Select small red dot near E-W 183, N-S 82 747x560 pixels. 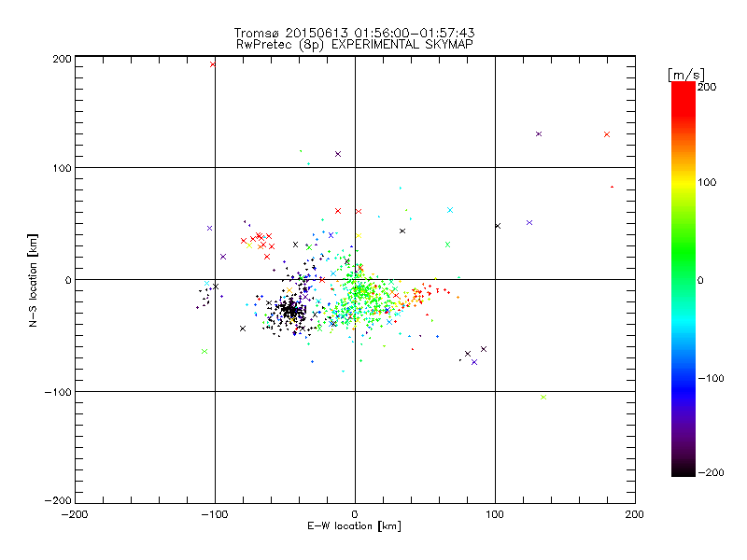pyautogui.click(x=612, y=187)
